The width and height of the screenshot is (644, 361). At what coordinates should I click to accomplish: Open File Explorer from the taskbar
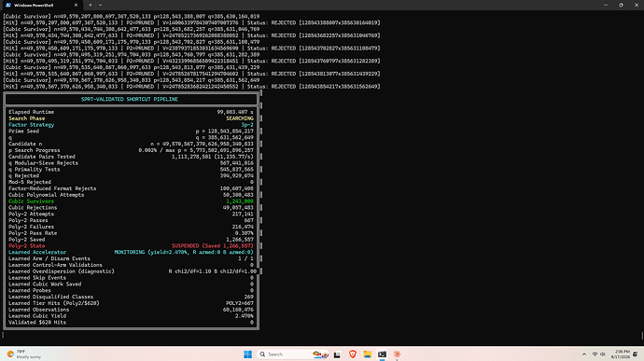pyautogui.click(x=367, y=354)
